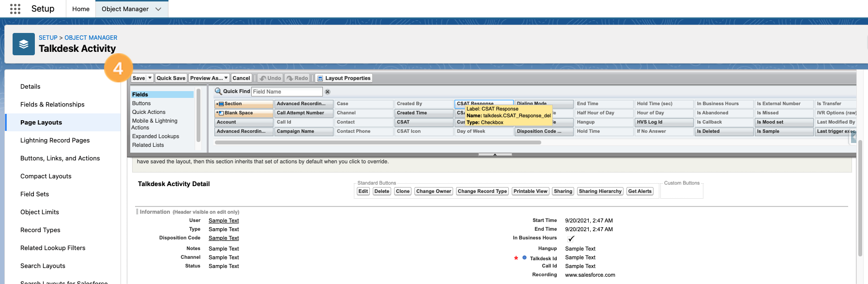Select the Section palette item

point(244,104)
